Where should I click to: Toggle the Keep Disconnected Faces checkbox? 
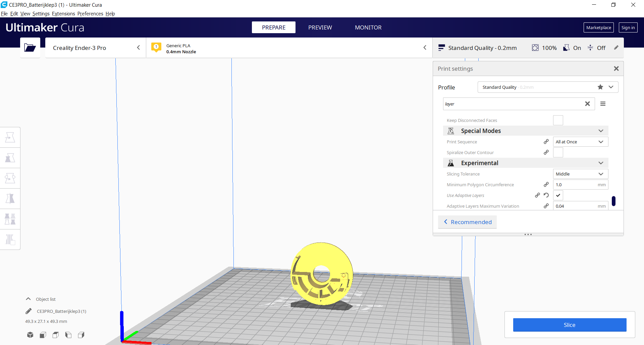point(558,120)
